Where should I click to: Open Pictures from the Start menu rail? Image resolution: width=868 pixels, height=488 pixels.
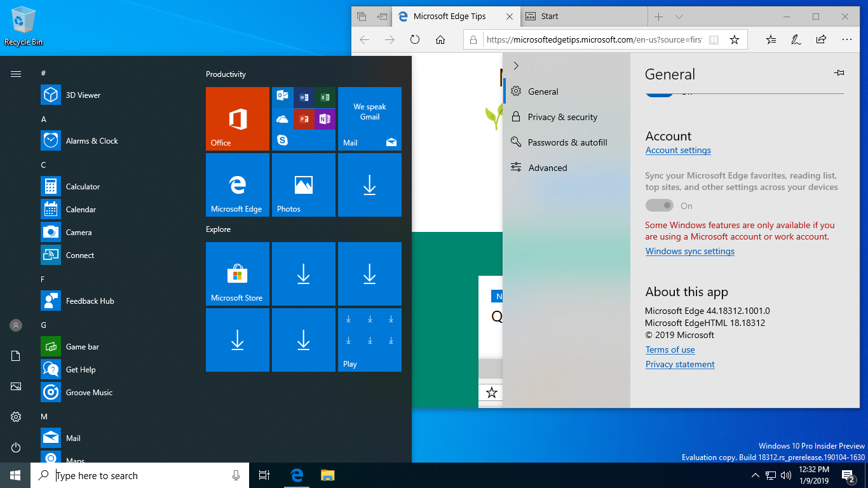click(x=16, y=386)
